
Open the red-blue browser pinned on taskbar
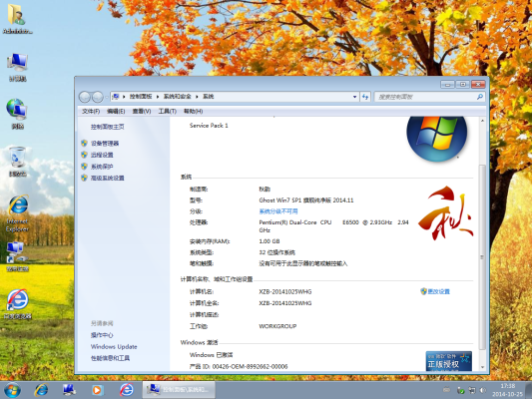pos(126,390)
